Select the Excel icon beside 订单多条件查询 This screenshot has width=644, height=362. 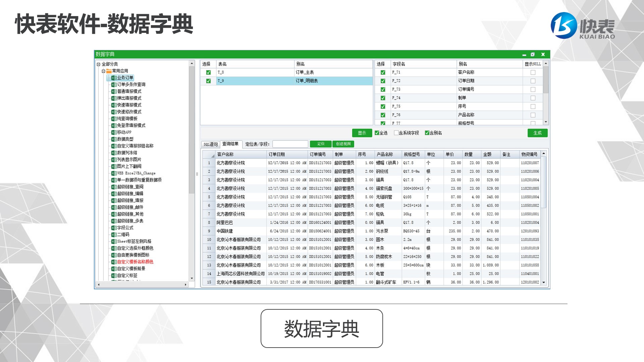114,84
